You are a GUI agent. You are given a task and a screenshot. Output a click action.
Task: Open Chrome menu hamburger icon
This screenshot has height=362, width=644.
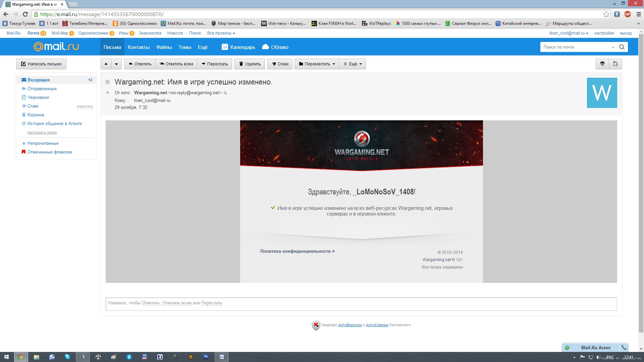(639, 14)
